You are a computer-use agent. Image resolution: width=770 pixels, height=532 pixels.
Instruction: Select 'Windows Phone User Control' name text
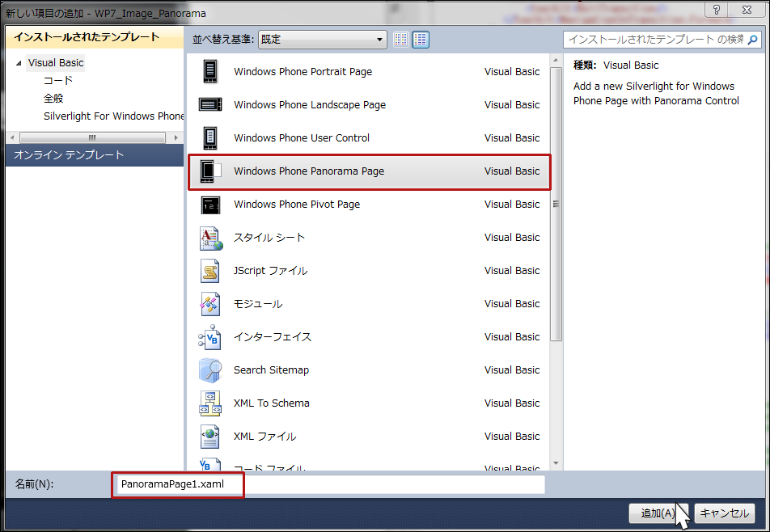pos(302,138)
